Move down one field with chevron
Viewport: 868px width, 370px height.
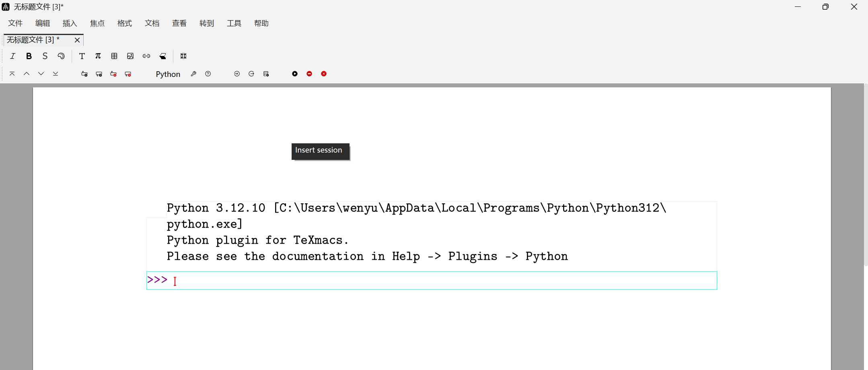tap(41, 74)
